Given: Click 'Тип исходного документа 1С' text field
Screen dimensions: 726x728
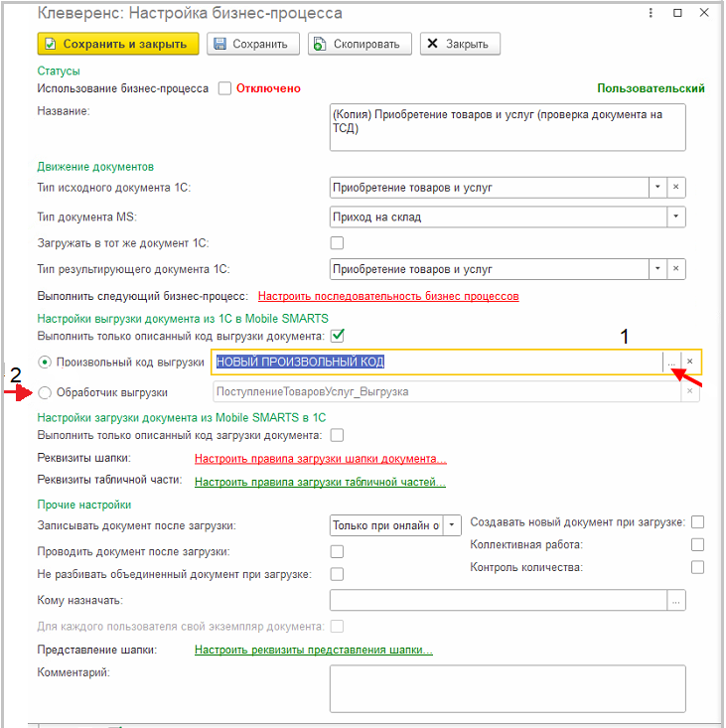Looking at the screenshot, I should point(490,188).
